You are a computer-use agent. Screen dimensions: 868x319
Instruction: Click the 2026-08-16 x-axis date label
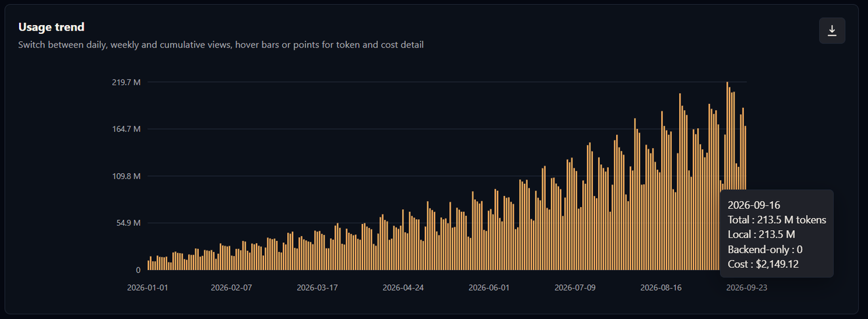coord(661,288)
